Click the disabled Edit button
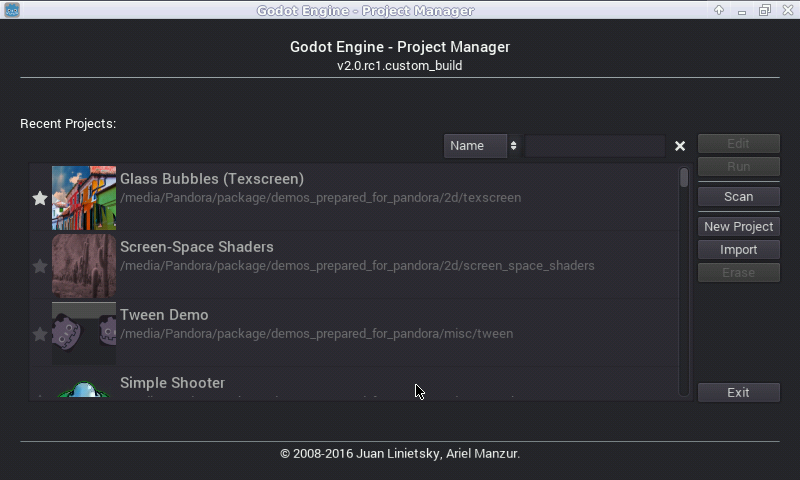 point(738,143)
